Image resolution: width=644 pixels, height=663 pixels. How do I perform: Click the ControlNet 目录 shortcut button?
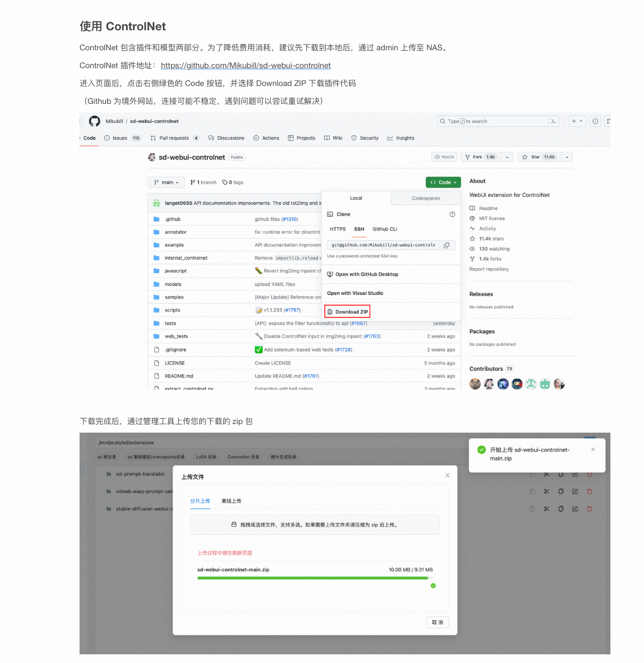click(244, 457)
